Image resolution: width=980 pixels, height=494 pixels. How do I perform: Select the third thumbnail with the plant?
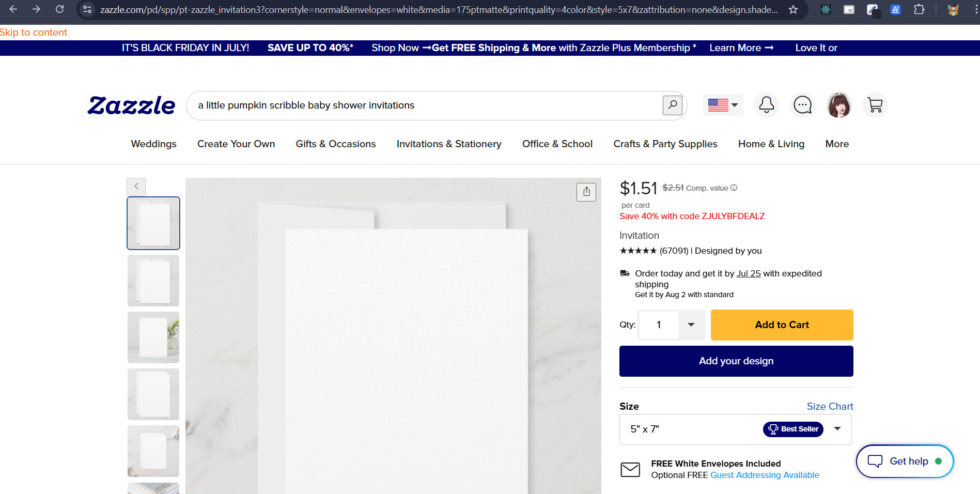click(x=153, y=337)
